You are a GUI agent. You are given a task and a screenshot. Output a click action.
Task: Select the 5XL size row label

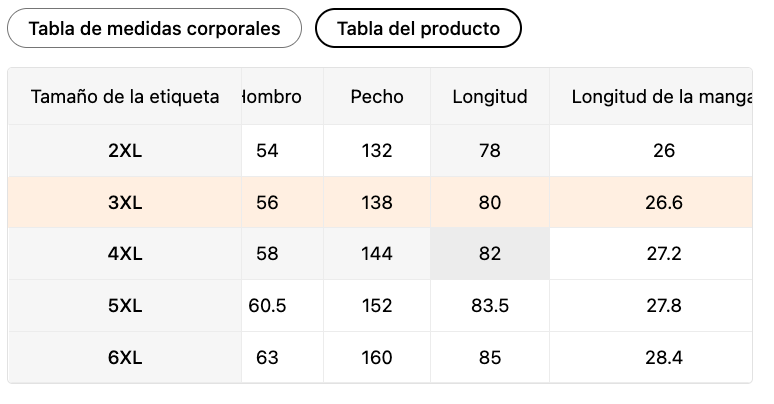(125, 306)
